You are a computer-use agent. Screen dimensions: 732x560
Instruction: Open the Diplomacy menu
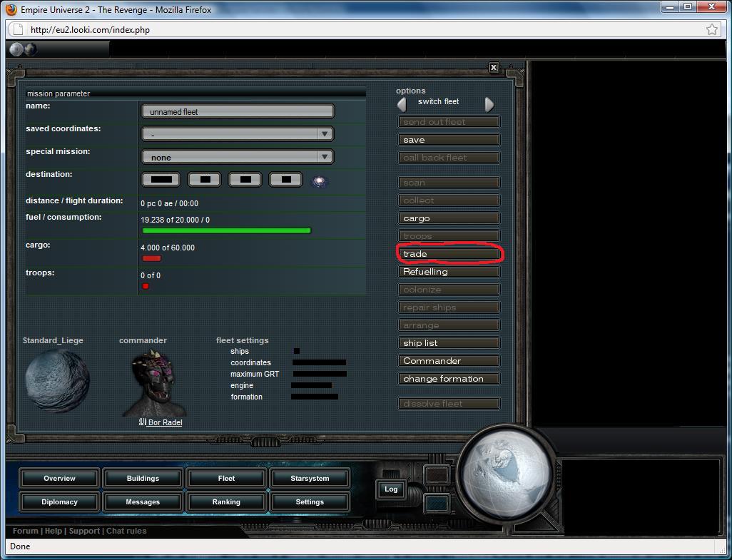pos(59,502)
